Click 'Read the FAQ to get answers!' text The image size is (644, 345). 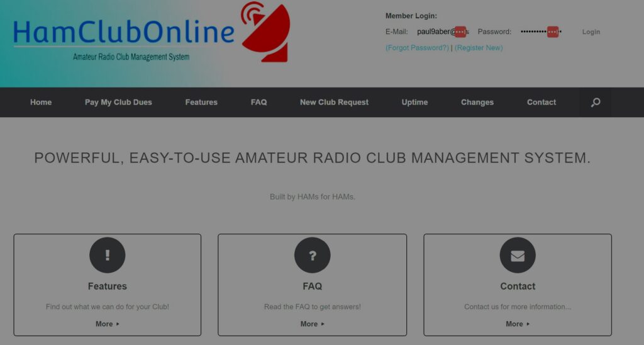point(312,307)
